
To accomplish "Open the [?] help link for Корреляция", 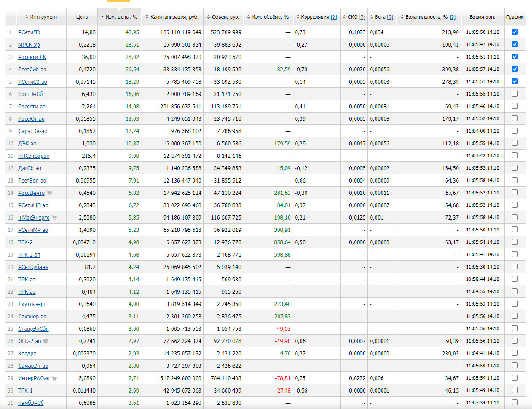I will click(x=334, y=17).
